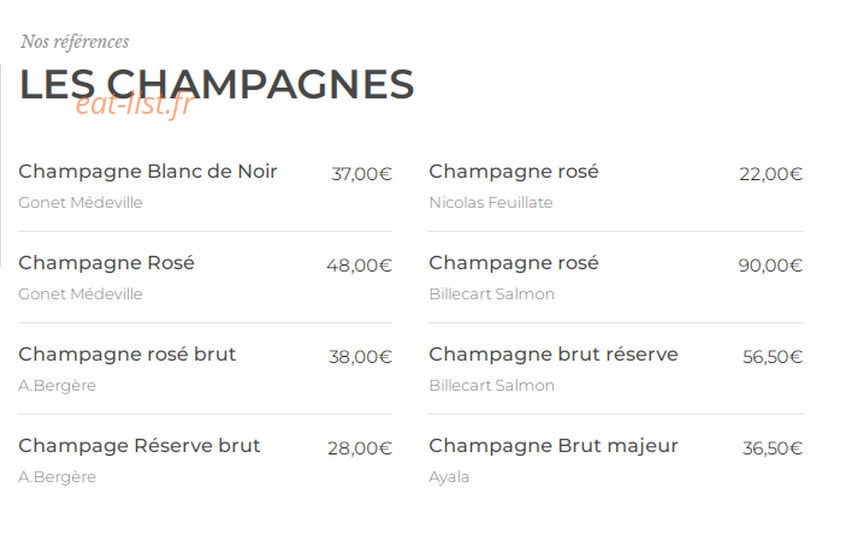Image resolution: width=844 pixels, height=558 pixels.
Task: Select Champagne Rosé by Gonet Médeville
Action: tap(106, 263)
